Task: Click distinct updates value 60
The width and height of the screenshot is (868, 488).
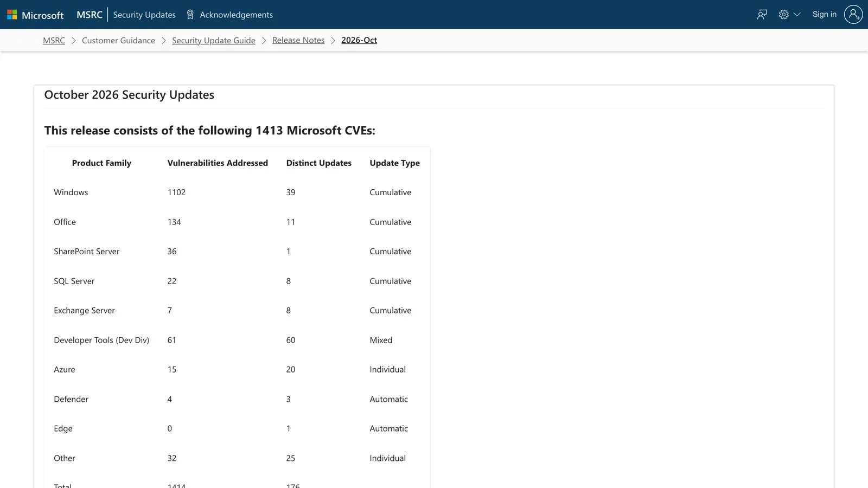Action: (x=291, y=341)
